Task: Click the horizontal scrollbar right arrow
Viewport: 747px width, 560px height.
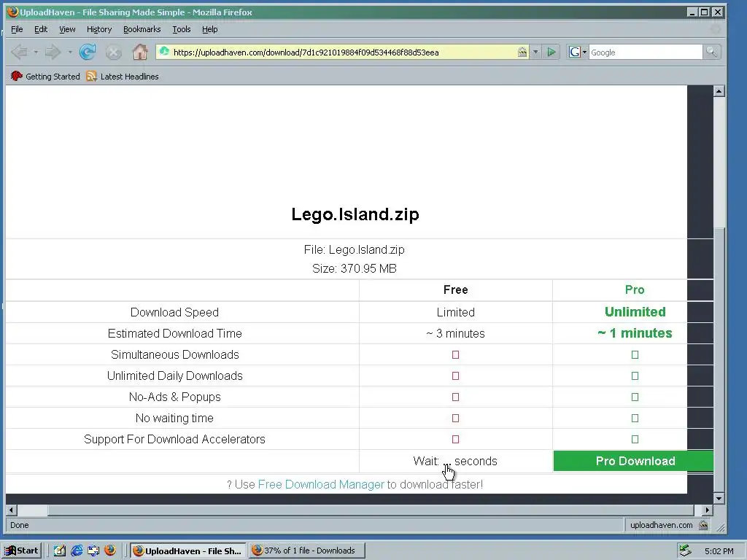Action: [708, 510]
